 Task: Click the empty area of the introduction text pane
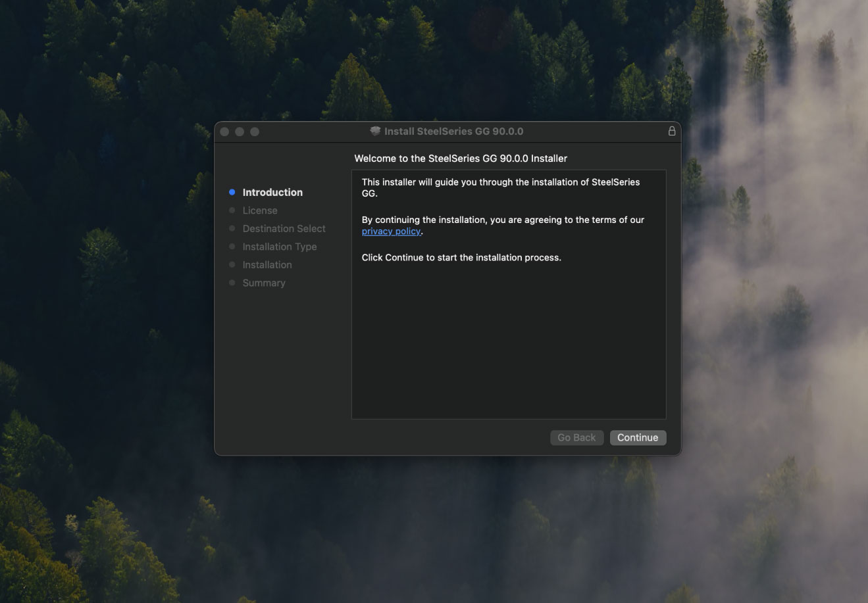coord(508,342)
